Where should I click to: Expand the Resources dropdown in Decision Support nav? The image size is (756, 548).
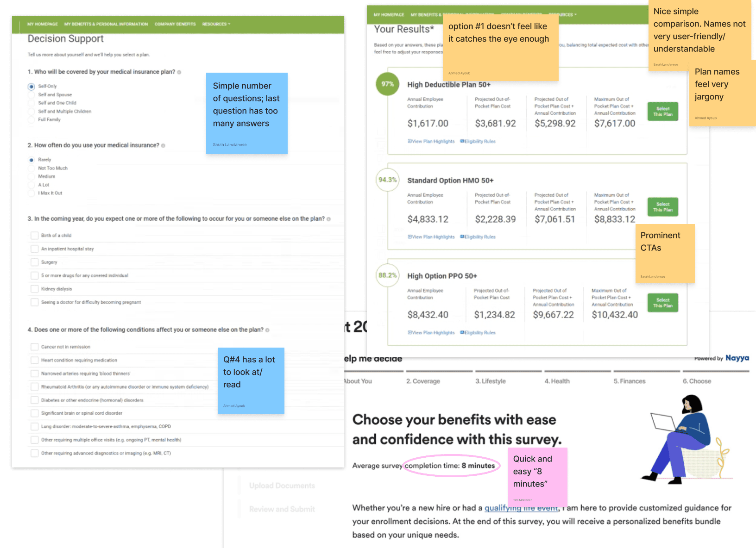click(216, 24)
